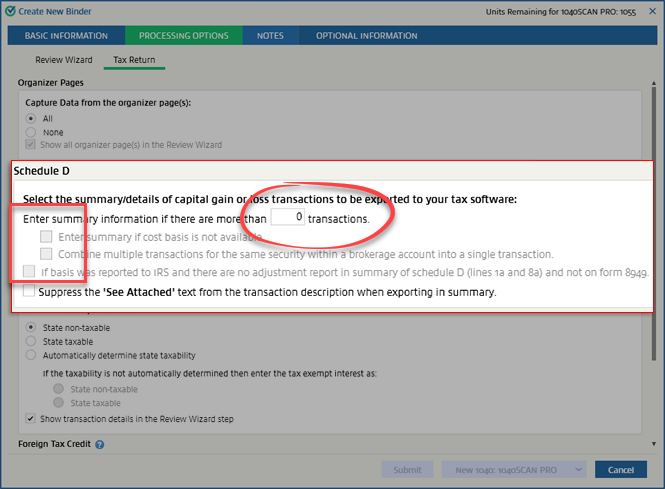Image resolution: width=665 pixels, height=489 pixels.
Task: Expand the Foreign Tax Credit section arrow
Action: tap(652, 443)
